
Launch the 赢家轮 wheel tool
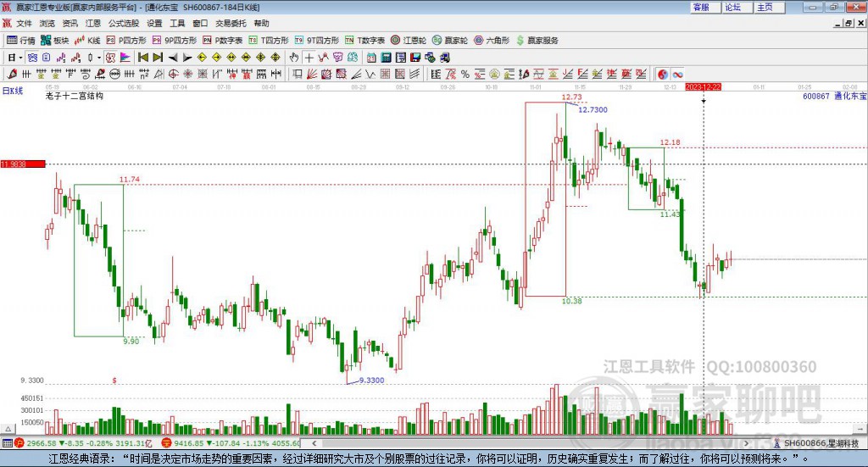tap(450, 41)
